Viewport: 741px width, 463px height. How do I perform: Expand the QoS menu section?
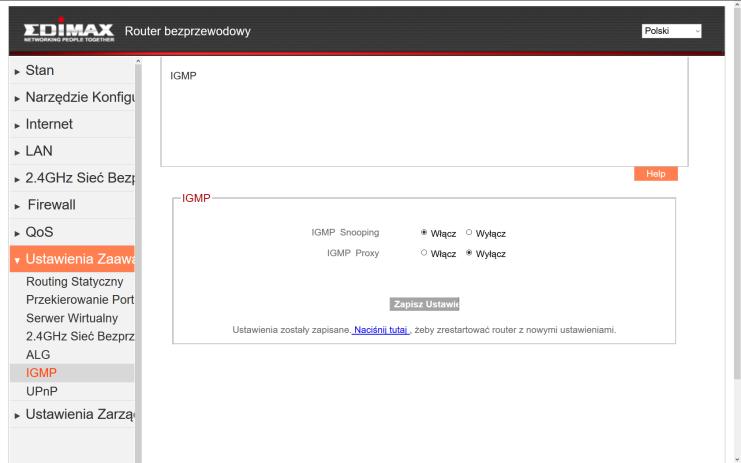[x=72, y=232]
